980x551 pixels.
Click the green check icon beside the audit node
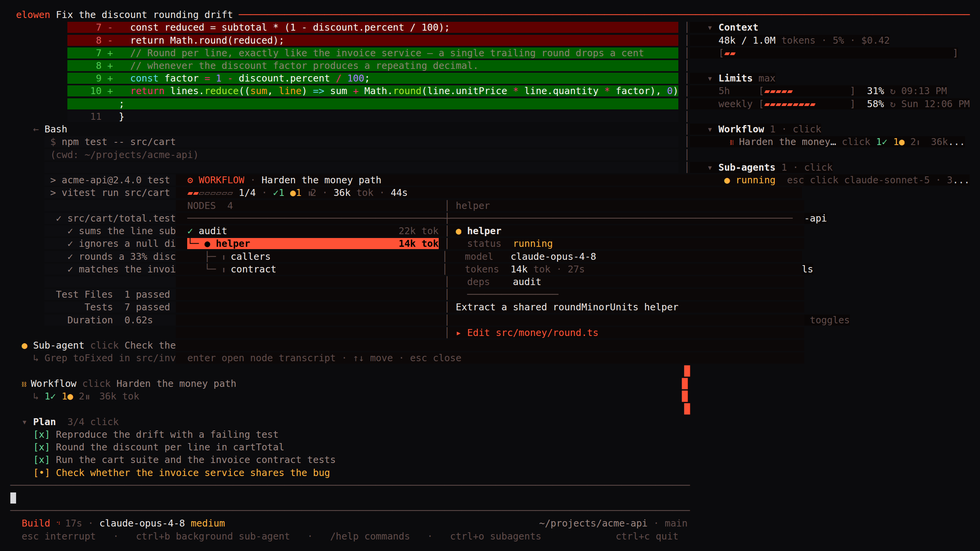coord(190,231)
